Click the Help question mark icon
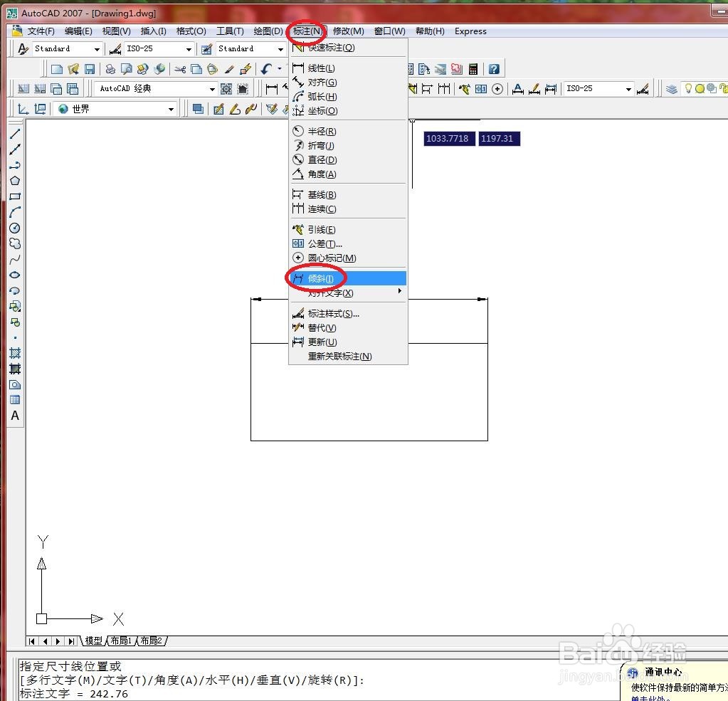 pos(494,69)
